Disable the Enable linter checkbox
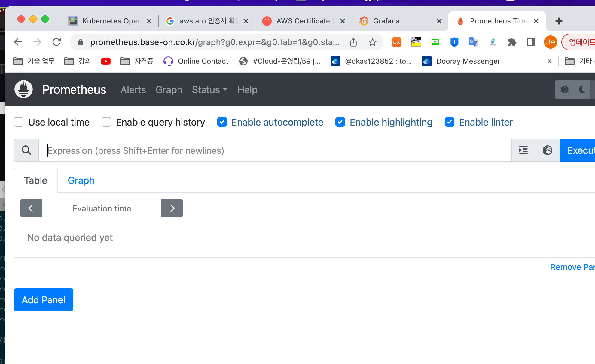 [x=450, y=122]
